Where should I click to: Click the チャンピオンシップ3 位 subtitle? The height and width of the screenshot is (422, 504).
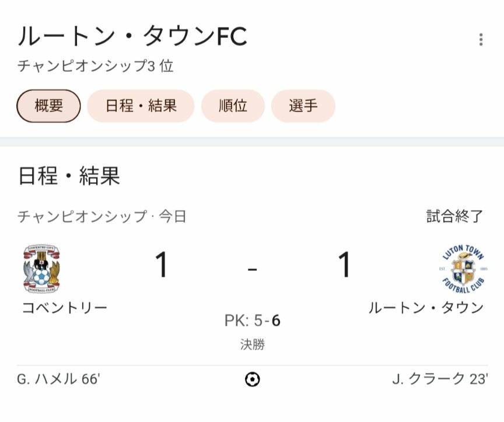click(96, 66)
